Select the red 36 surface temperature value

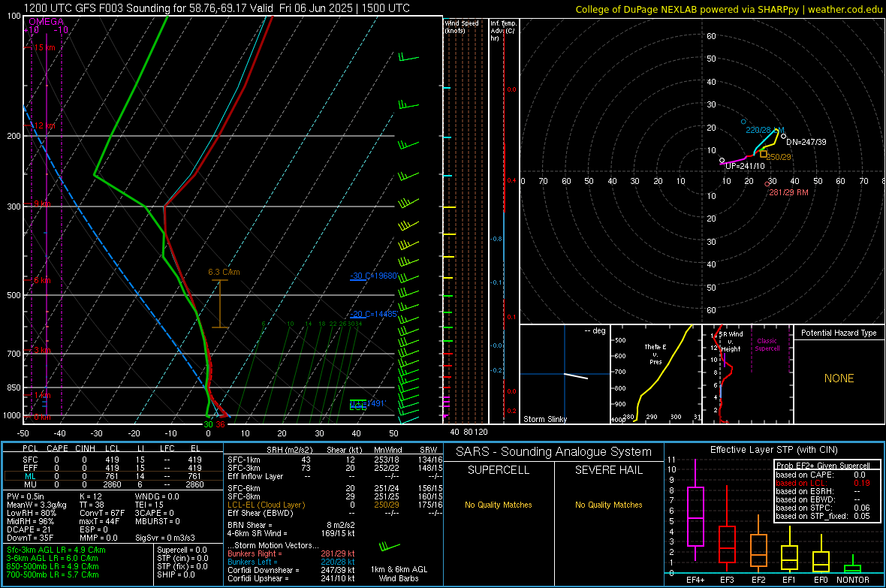click(220, 424)
